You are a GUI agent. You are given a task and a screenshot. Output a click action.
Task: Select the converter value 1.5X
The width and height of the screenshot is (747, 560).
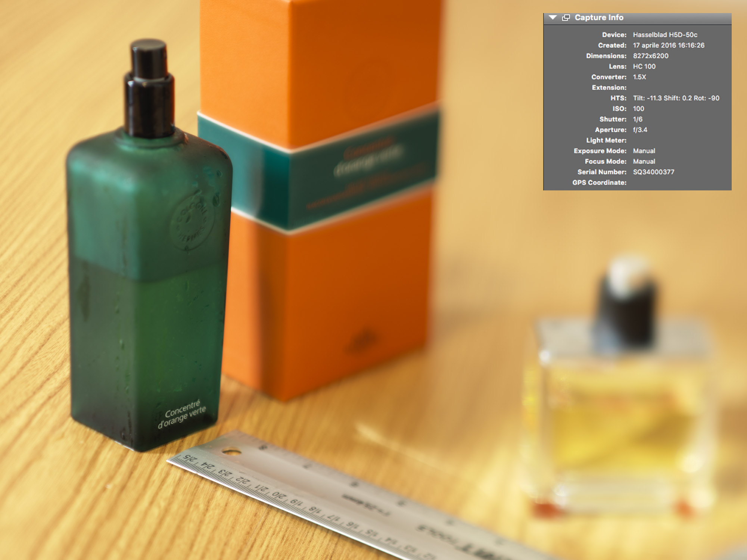639,77
